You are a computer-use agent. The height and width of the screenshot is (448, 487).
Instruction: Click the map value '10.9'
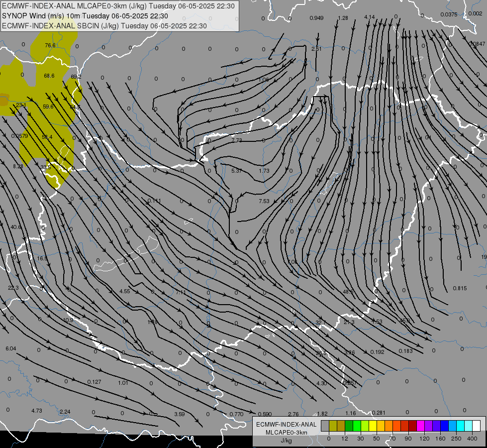(x=68, y=320)
